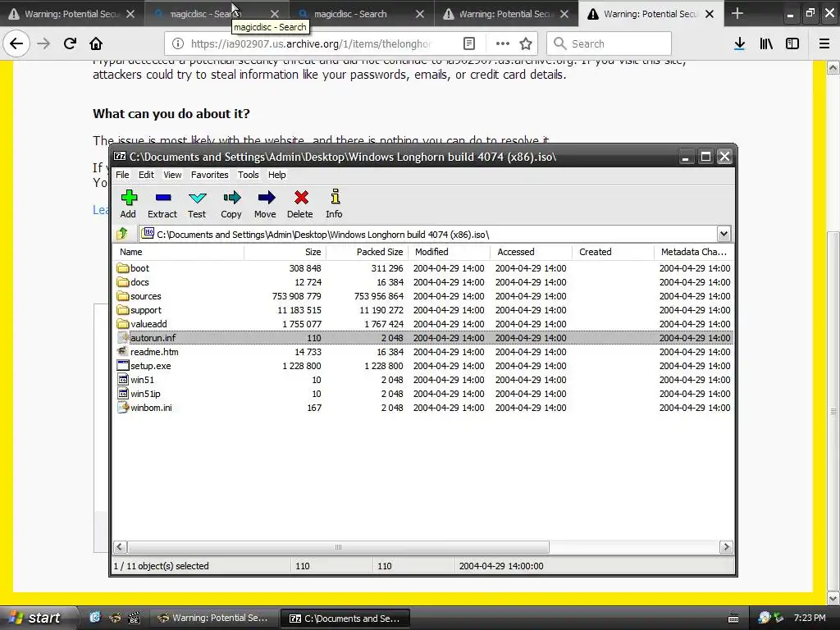Click the 7-Zip horizontal scrollbar thumb
Screen dimensions: 840x630
338,547
